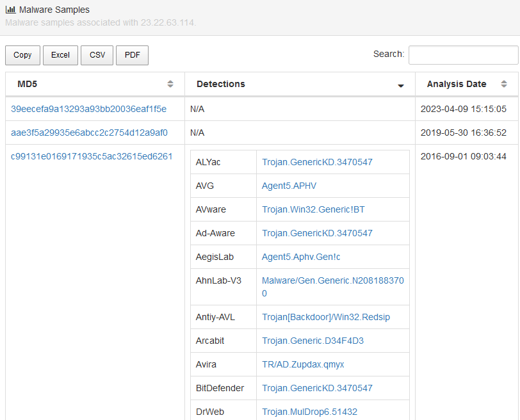
Task: Click N/A detection for hash aae3f5a2
Action: point(197,133)
